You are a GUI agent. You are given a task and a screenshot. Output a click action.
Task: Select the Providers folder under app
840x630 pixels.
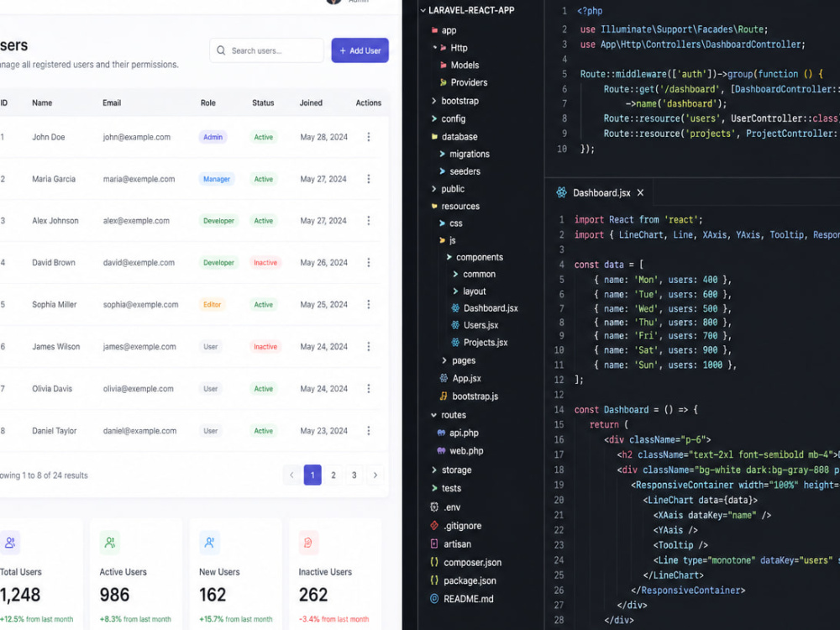[464, 82]
